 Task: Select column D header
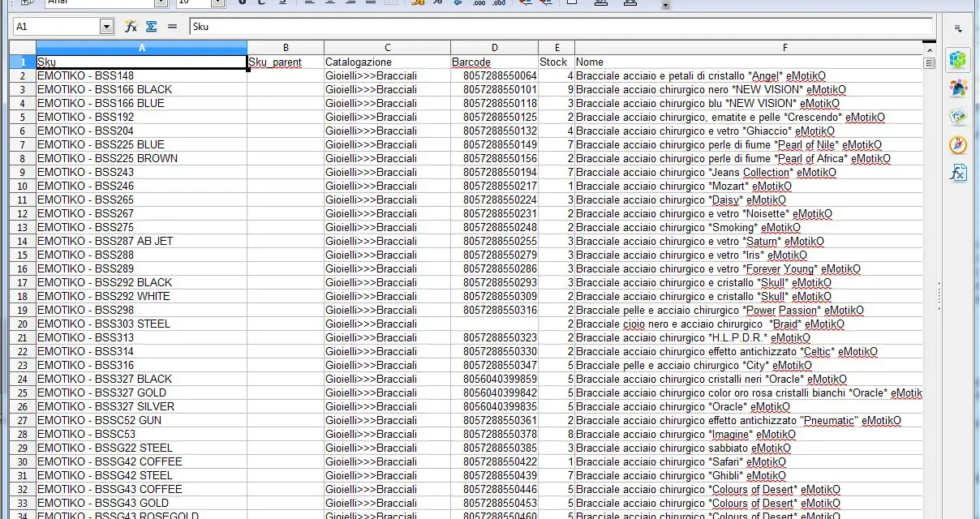[495, 48]
